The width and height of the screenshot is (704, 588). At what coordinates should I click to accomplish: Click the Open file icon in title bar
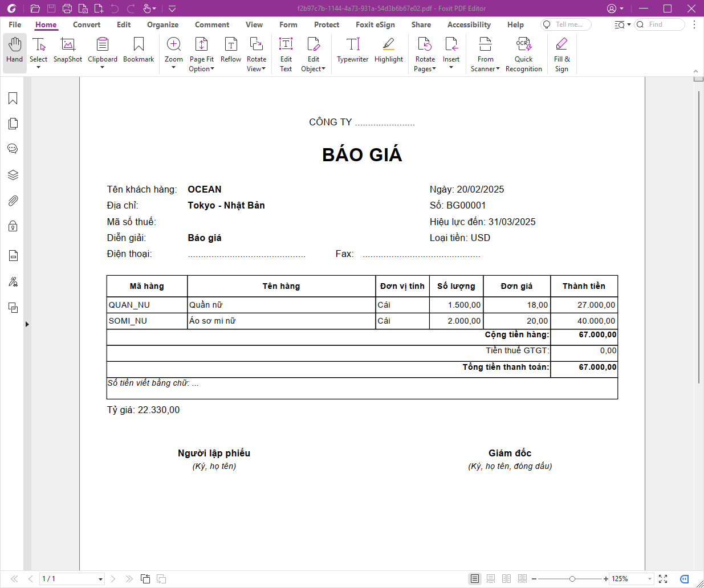[x=35, y=9]
